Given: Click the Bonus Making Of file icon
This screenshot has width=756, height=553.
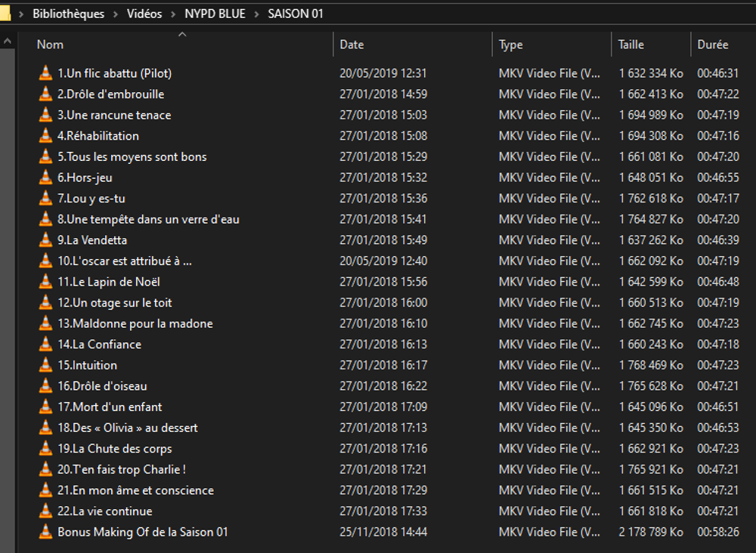Looking at the screenshot, I should pyautogui.click(x=45, y=532).
